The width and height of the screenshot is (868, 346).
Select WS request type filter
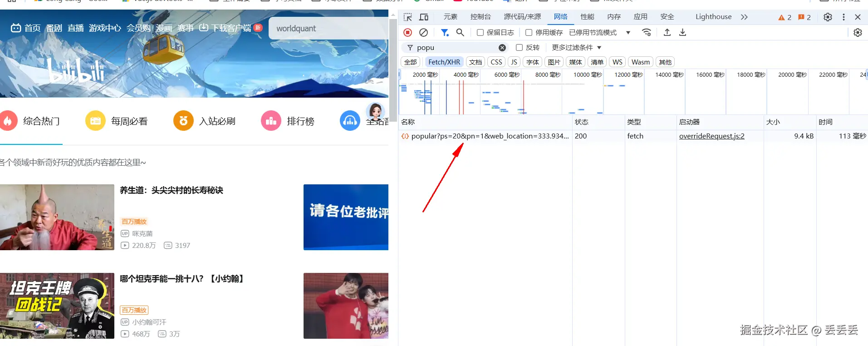tap(618, 62)
